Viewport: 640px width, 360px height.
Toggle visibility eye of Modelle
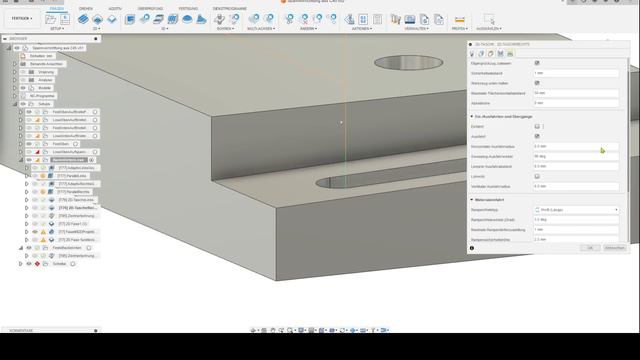pos(23,88)
